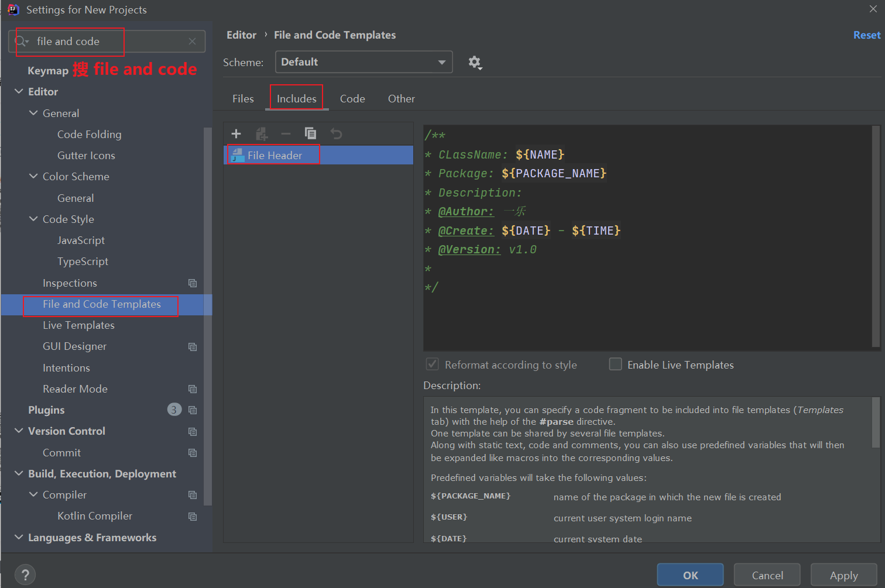Click the settings tree scrollbar
The width and height of the screenshot is (885, 588).
coord(207,316)
